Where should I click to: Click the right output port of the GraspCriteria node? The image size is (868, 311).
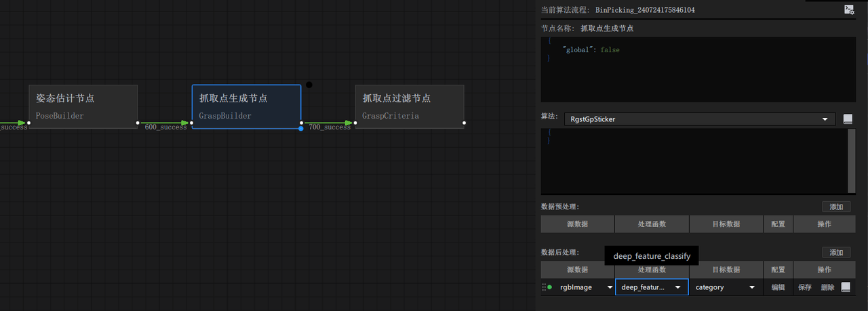click(x=465, y=123)
